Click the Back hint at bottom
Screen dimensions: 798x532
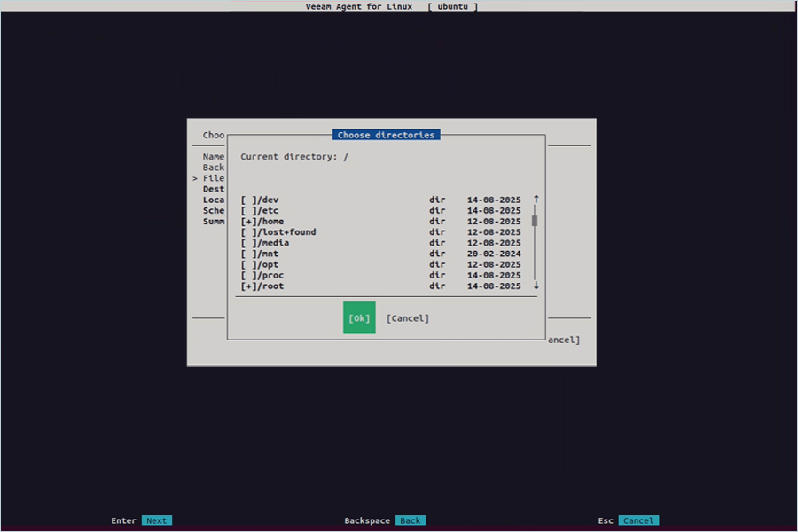pyautogui.click(x=411, y=520)
